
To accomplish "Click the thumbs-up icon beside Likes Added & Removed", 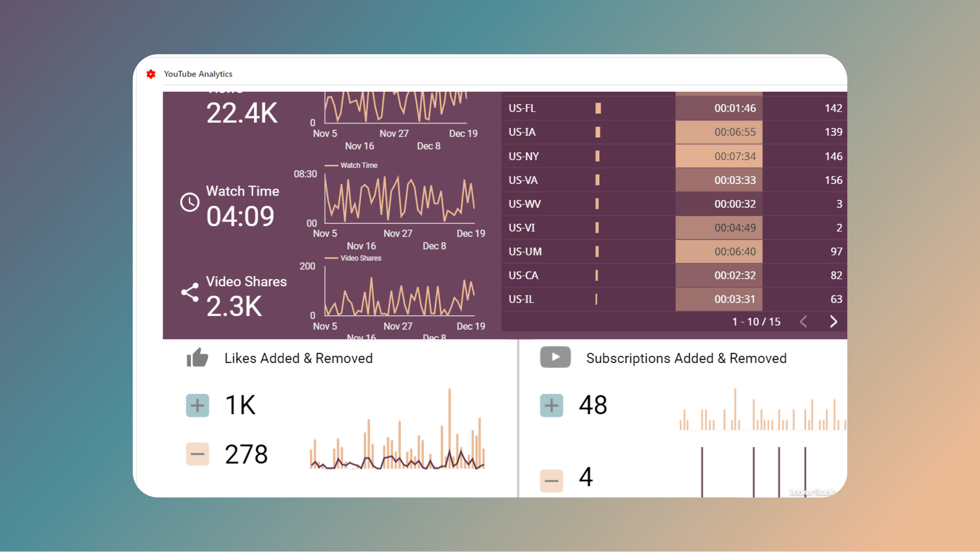I will [198, 357].
